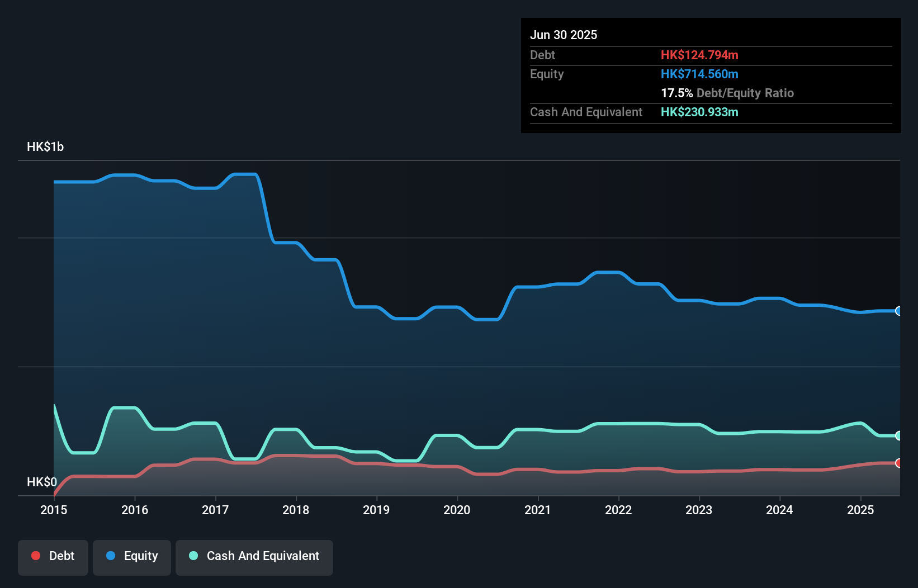Select the red Debt endpoint marker on the chart
Viewport: 918px width, 588px height.
(898, 463)
